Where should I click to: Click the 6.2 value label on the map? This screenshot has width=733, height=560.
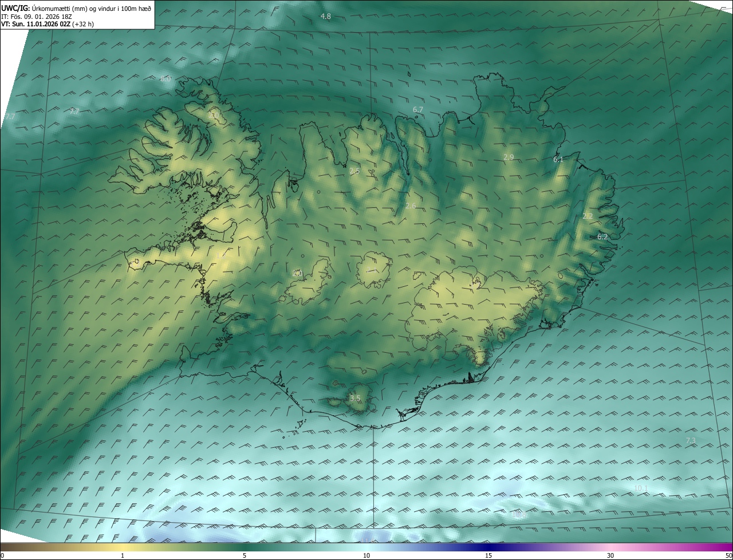[x=602, y=236]
